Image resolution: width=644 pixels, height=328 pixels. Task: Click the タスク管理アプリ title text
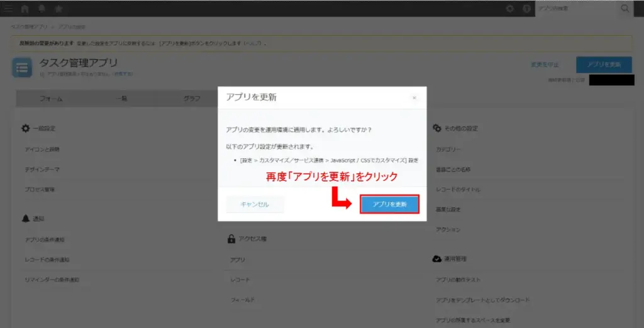pos(79,63)
